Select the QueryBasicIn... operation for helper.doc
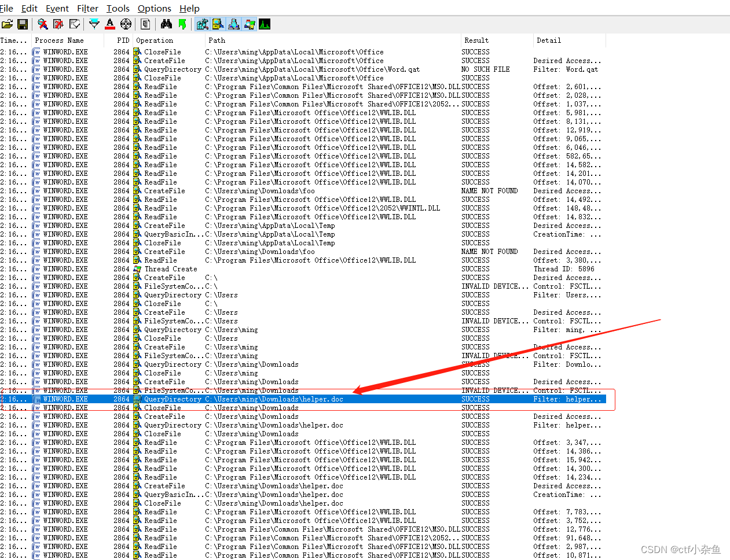The width and height of the screenshot is (730, 560). coord(174,495)
